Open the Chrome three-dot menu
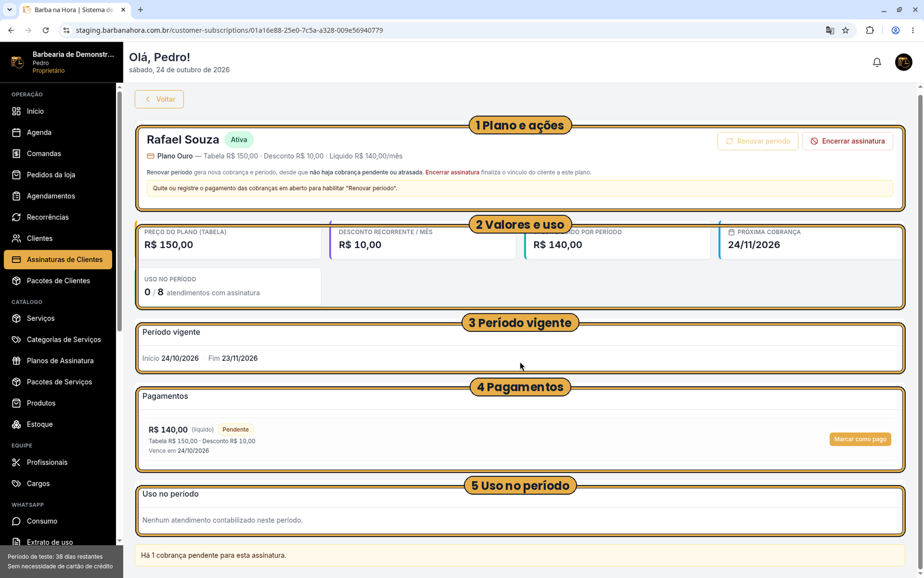 pos(912,30)
